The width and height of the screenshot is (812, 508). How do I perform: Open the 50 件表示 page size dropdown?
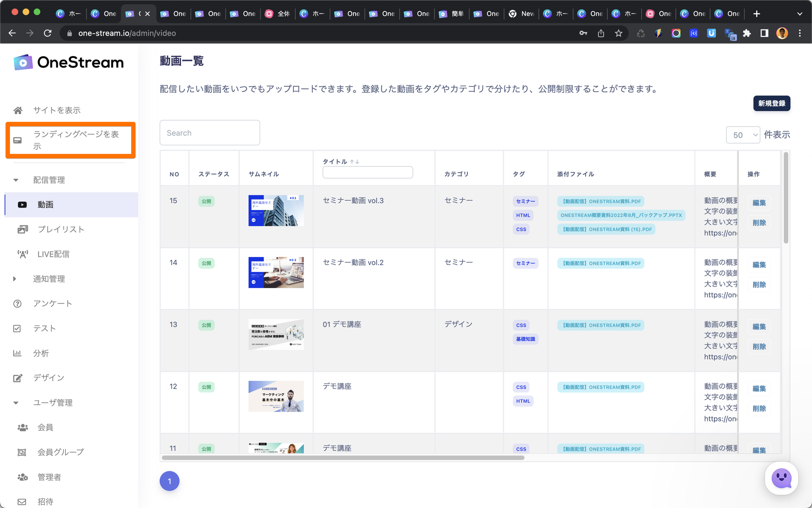(x=743, y=135)
